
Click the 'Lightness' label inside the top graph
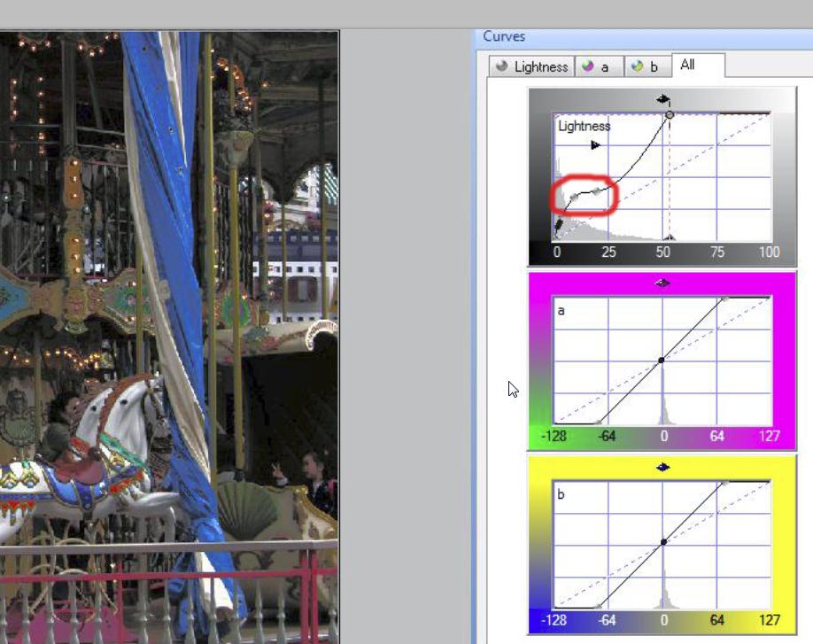point(585,126)
